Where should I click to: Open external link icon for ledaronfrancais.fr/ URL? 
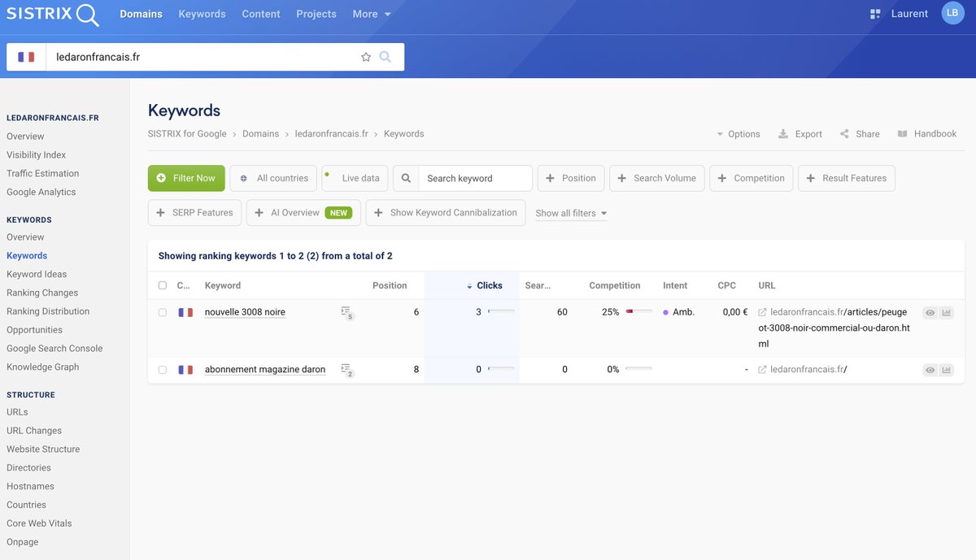coord(762,370)
